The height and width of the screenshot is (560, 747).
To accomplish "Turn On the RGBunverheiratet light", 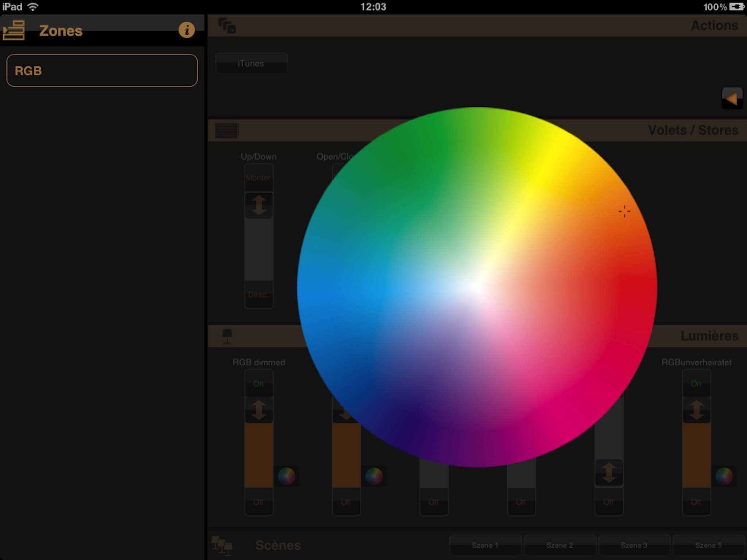I will tap(696, 384).
